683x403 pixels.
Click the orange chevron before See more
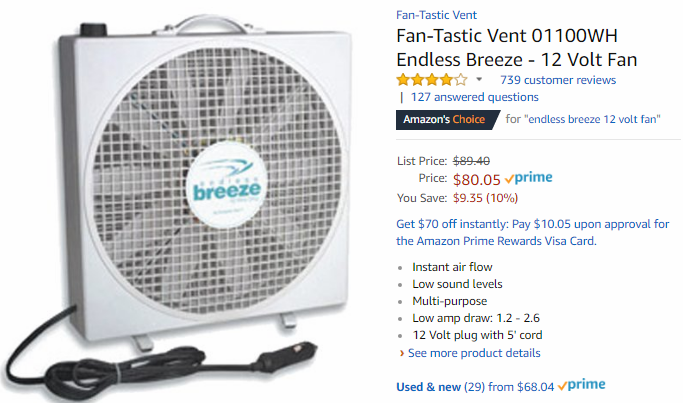pos(402,353)
